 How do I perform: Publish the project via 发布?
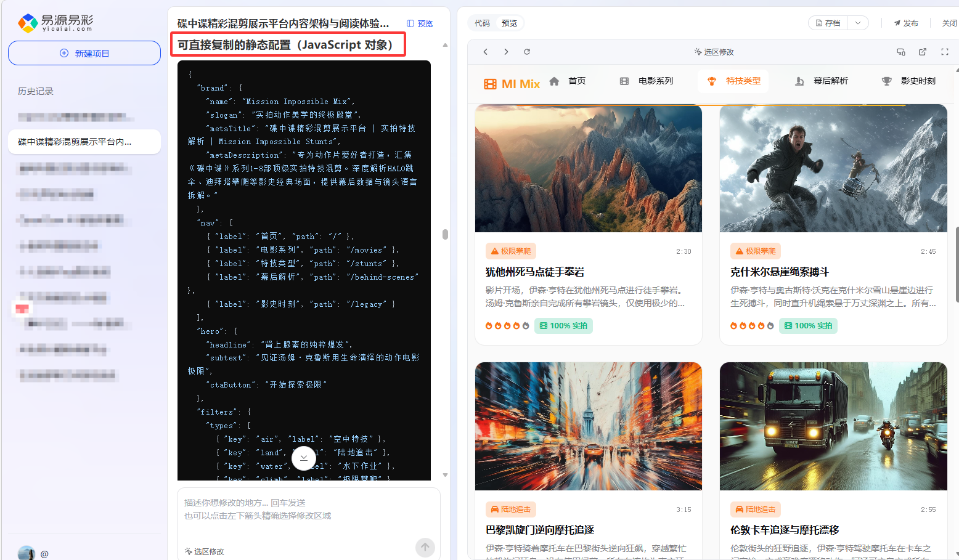point(907,22)
